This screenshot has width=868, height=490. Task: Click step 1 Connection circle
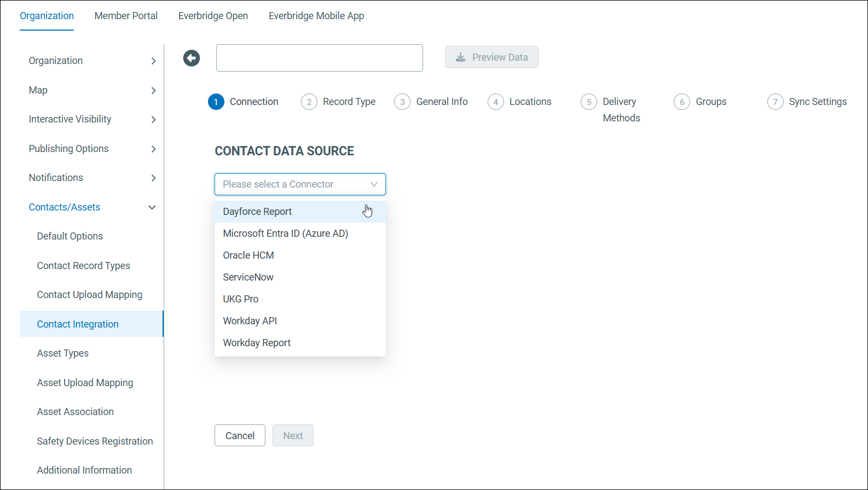pos(216,102)
